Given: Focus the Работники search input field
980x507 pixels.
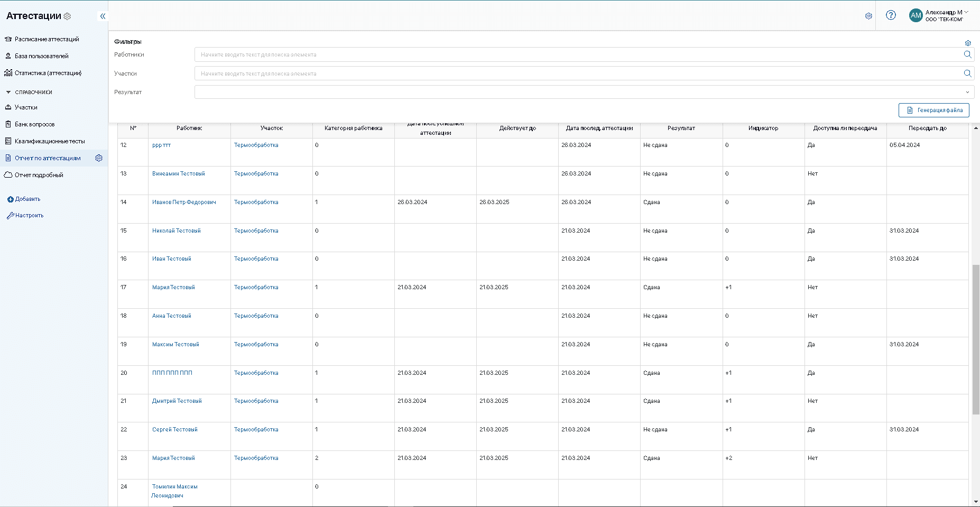Looking at the screenshot, I should (576, 54).
